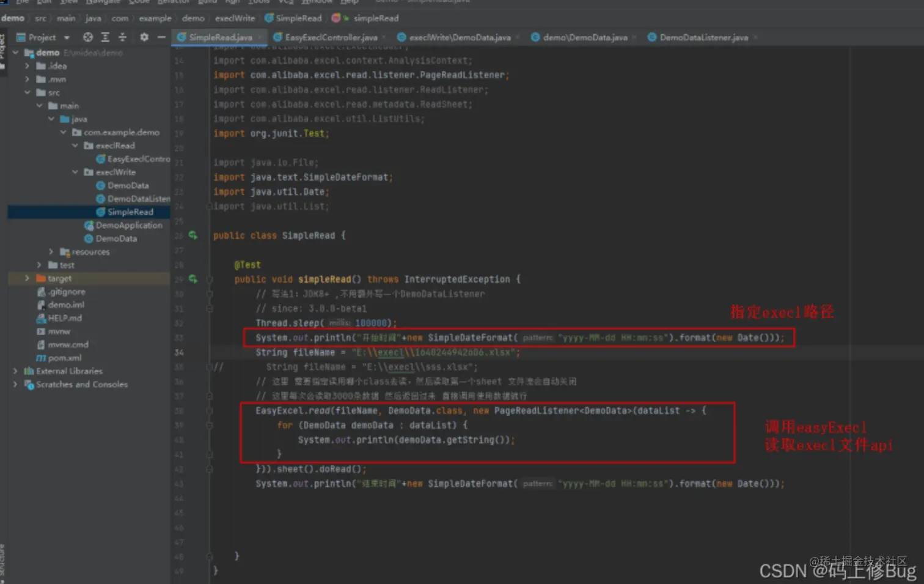This screenshot has height=584, width=924.
Task: Select DemoApplication in the project tree
Action: [129, 226]
